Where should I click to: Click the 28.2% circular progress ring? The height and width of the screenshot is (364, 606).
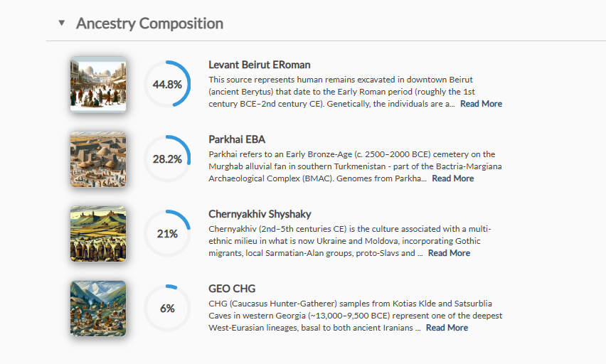tap(167, 159)
